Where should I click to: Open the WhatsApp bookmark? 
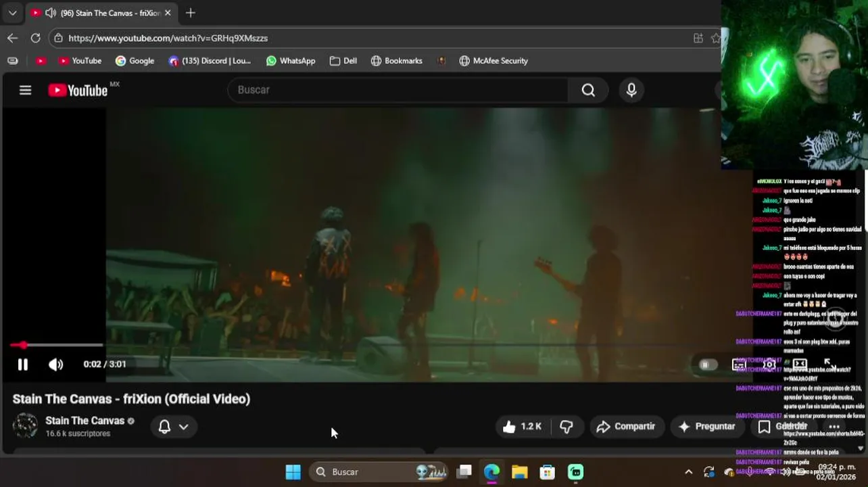[x=291, y=61]
